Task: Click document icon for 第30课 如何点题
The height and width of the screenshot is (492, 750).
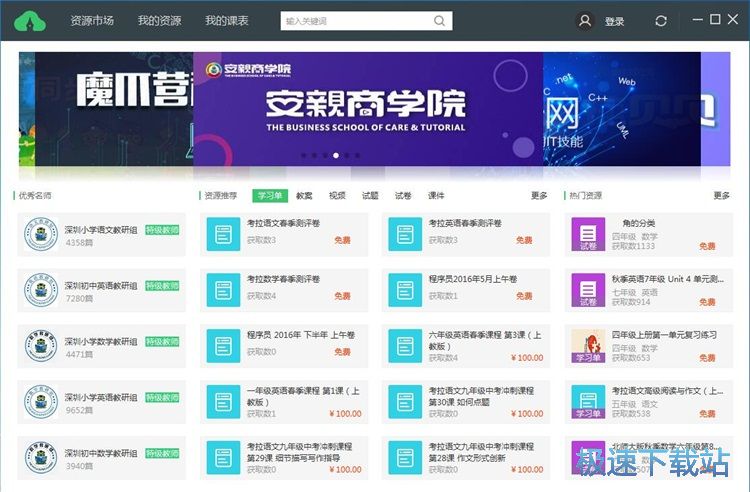Action: 405,402
